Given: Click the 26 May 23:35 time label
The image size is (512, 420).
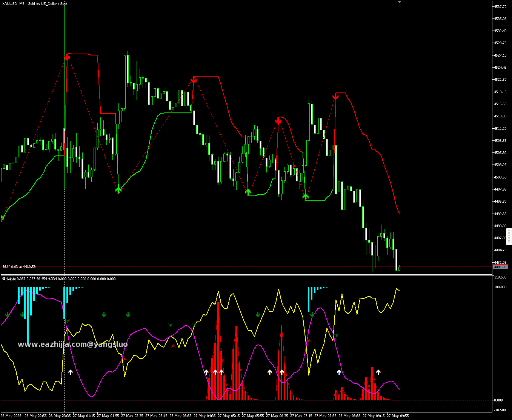Looking at the screenshot, I should click(x=60, y=416).
